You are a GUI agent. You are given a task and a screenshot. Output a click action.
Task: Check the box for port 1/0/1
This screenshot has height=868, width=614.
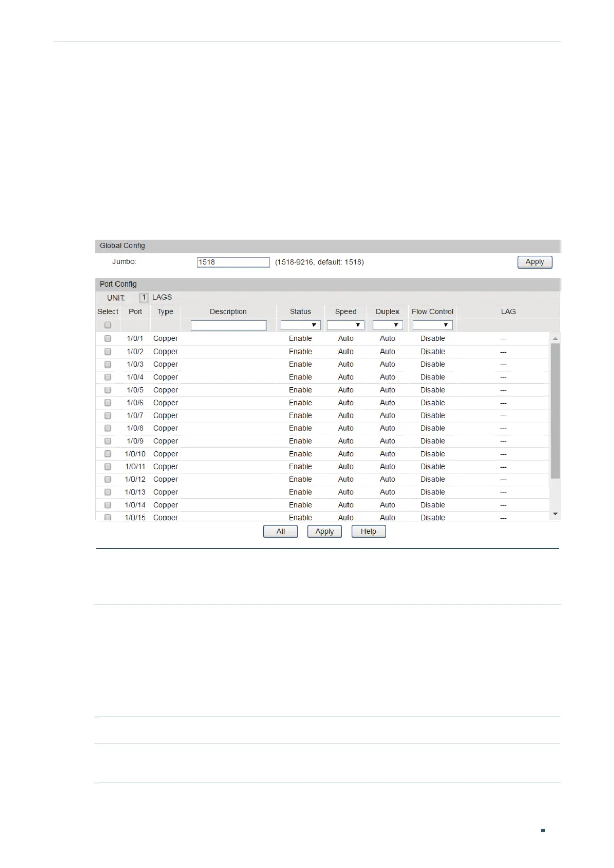tap(108, 339)
